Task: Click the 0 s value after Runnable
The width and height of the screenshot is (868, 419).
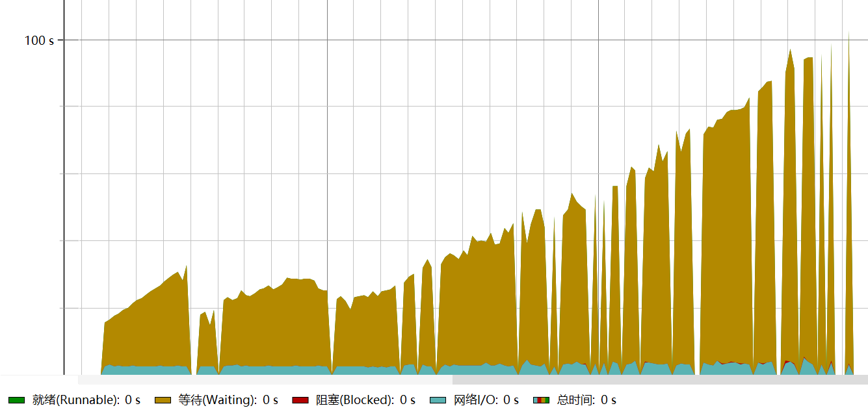Action: click(133, 400)
